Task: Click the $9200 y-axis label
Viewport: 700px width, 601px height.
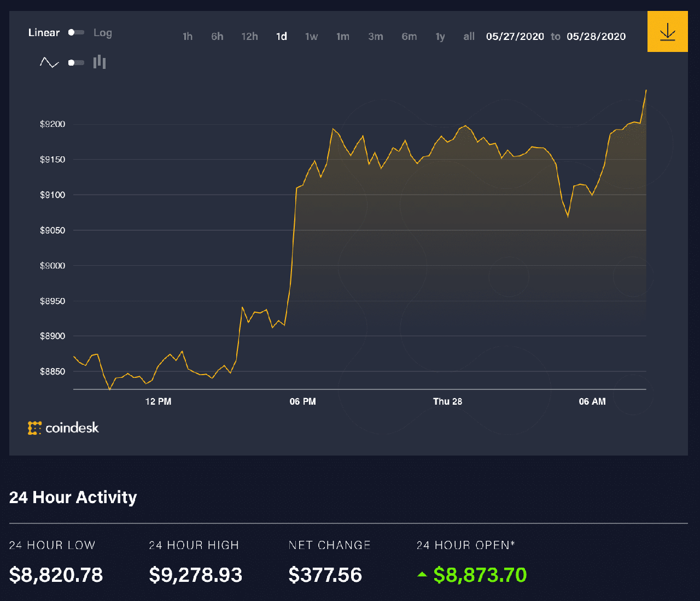Action: pyautogui.click(x=52, y=124)
